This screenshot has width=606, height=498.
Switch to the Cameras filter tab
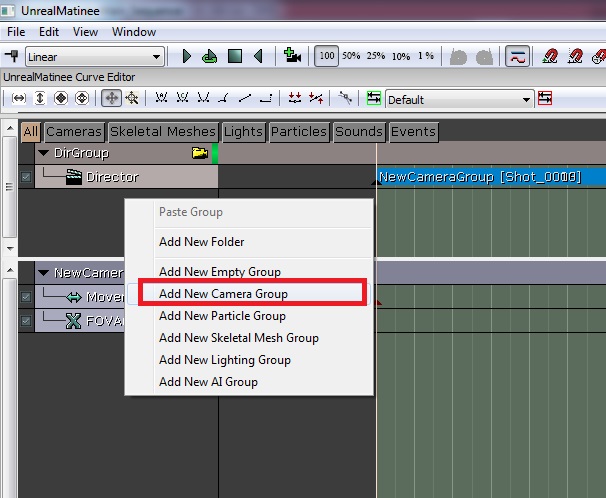pos(74,132)
